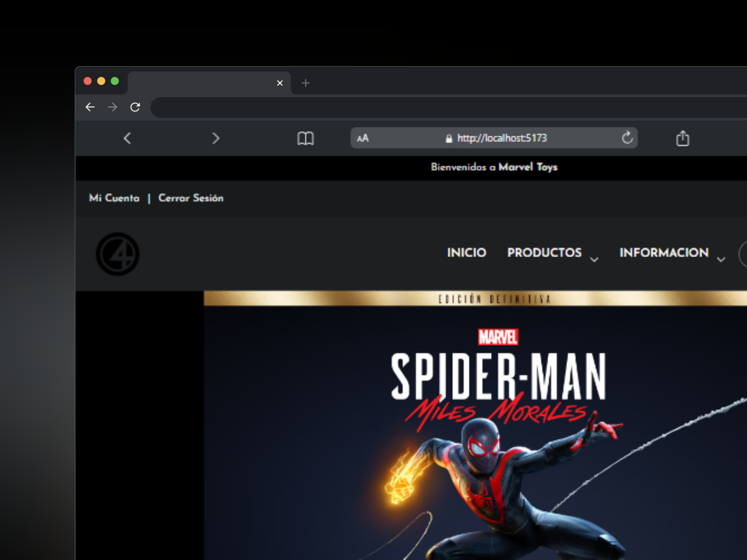Open the Mi Cuenta link
This screenshot has height=560, width=747.
click(114, 198)
